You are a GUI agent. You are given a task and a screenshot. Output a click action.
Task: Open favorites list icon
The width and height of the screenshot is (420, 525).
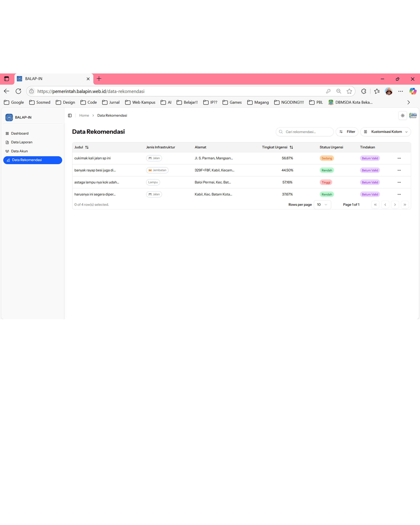point(377,91)
